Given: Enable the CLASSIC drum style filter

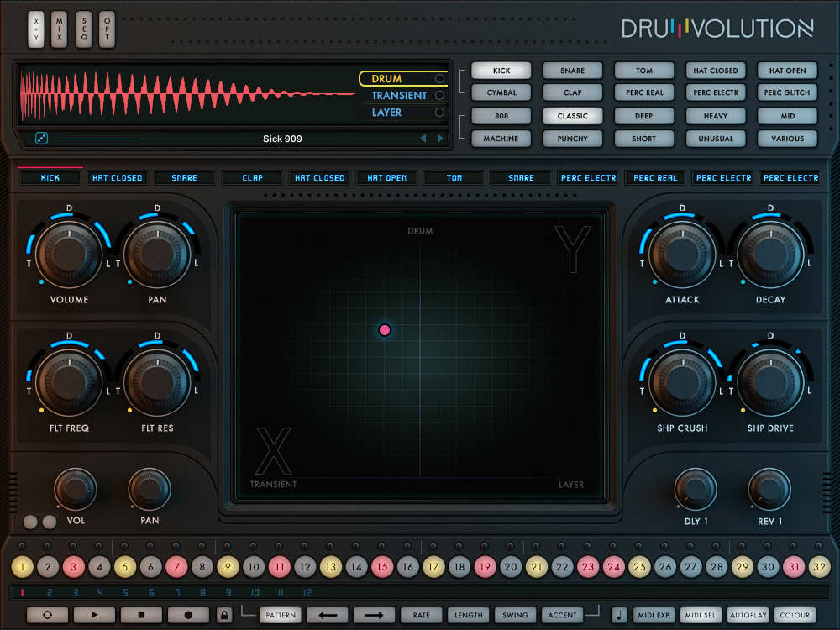Looking at the screenshot, I should click(x=573, y=115).
